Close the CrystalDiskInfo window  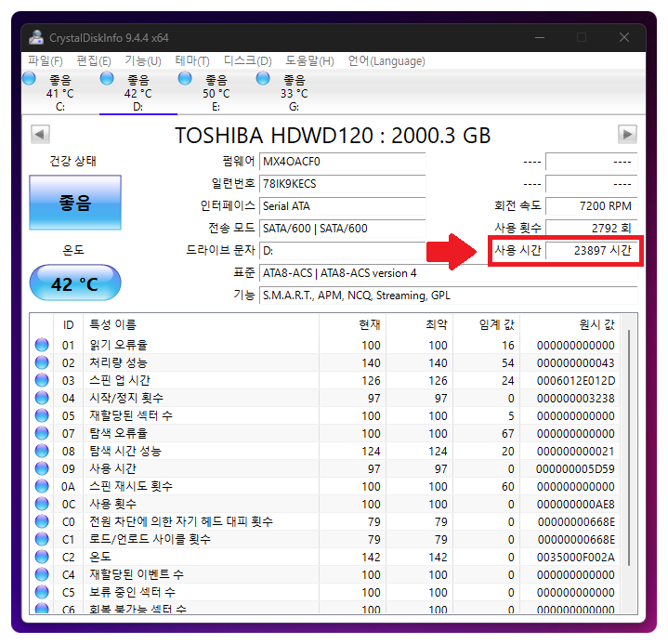tap(624, 37)
